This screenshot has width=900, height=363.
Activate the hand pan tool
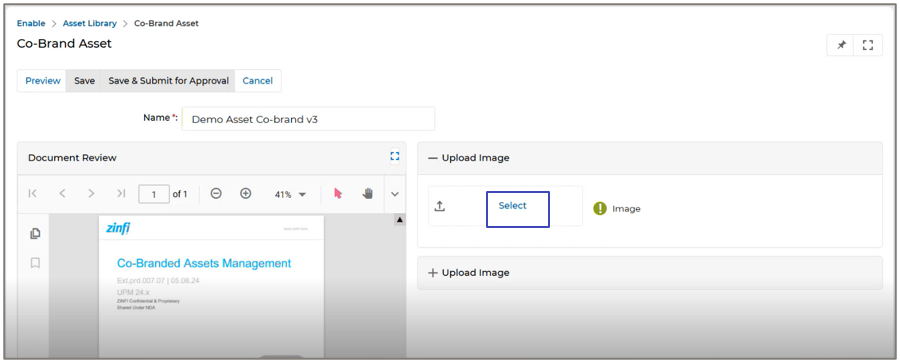367,194
